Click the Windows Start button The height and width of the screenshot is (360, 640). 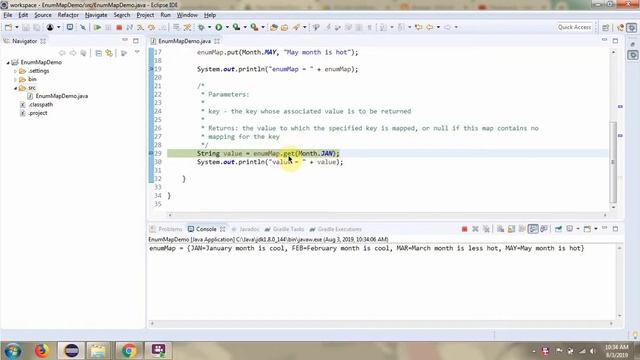coord(13,351)
